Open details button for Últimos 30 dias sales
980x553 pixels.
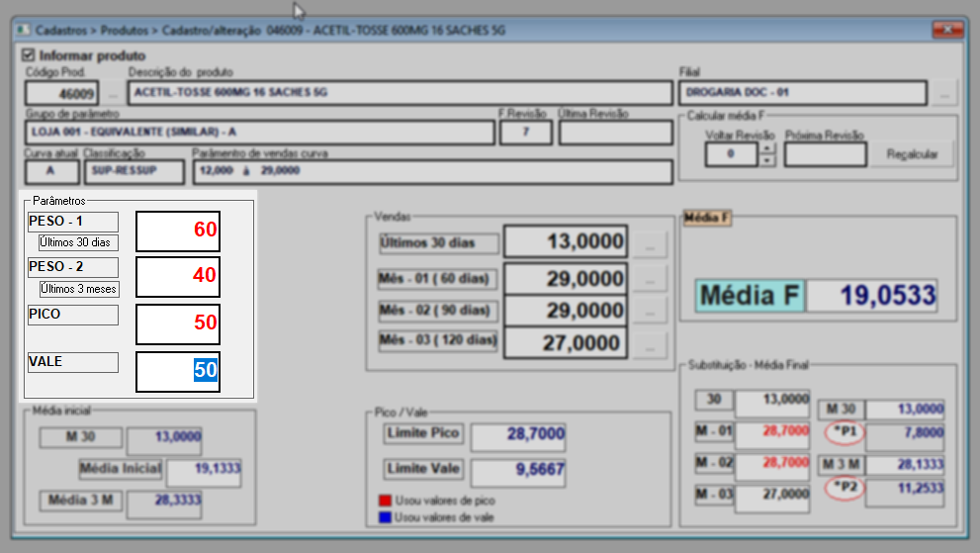pyautogui.click(x=650, y=244)
